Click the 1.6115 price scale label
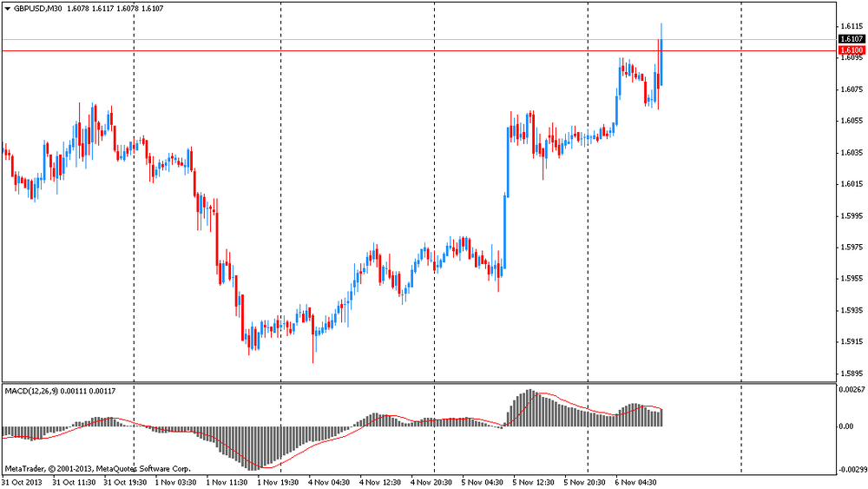Image resolution: width=868 pixels, height=489 pixels. [x=852, y=25]
